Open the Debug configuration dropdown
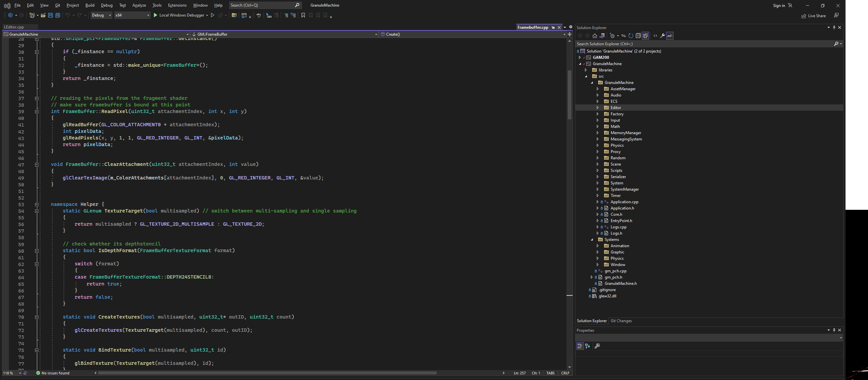 pyautogui.click(x=101, y=15)
